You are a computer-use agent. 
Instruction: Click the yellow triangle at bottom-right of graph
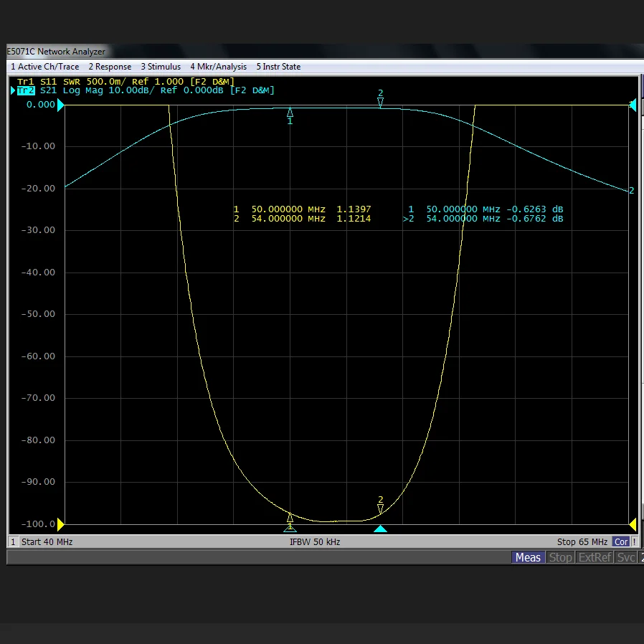coord(633,524)
